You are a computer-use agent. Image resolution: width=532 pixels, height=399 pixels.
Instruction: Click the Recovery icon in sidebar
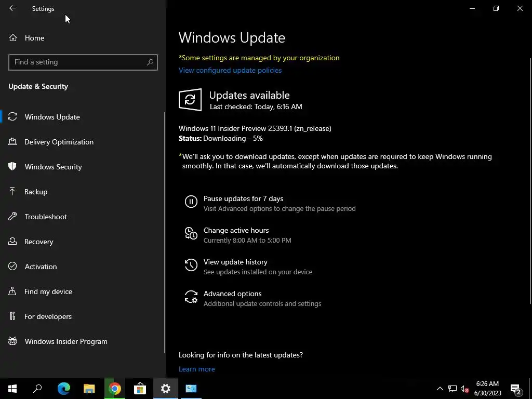pos(12,242)
